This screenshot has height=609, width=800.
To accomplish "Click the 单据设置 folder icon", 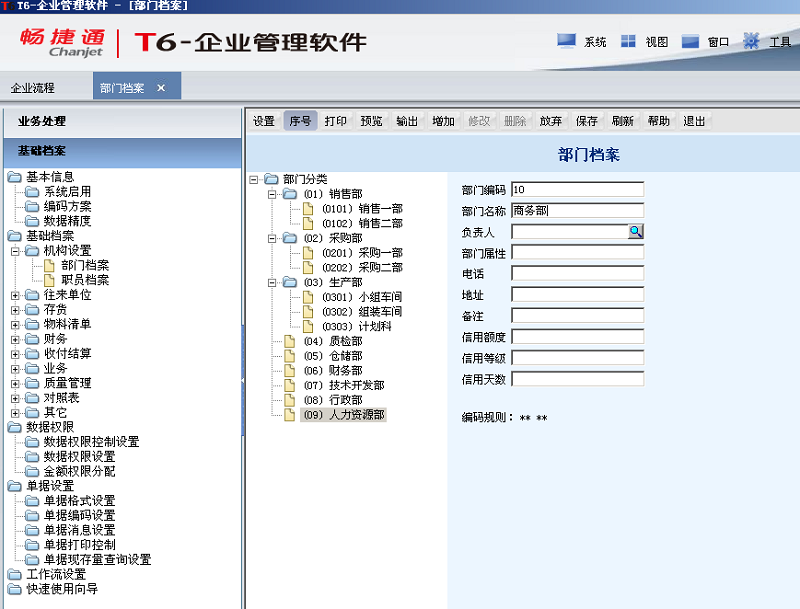I will coord(14,486).
